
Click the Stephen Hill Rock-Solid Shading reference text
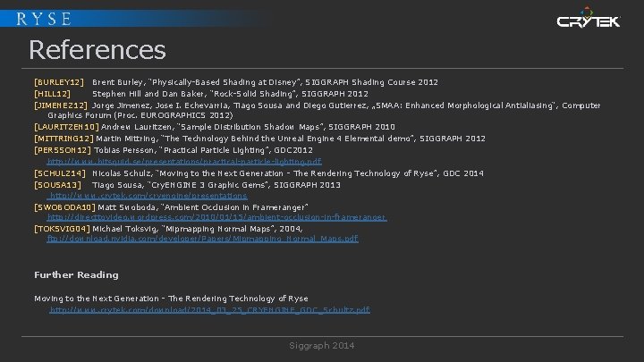pyautogui.click(x=230, y=94)
